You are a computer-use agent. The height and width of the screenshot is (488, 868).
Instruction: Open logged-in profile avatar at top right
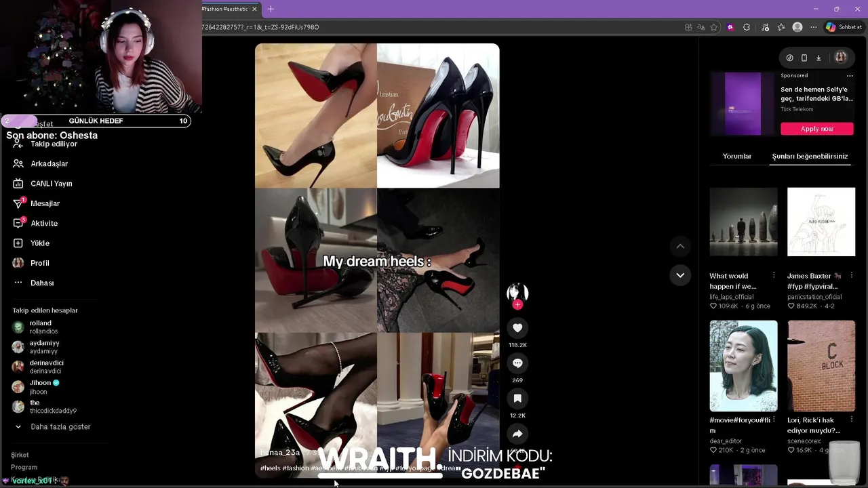(841, 58)
